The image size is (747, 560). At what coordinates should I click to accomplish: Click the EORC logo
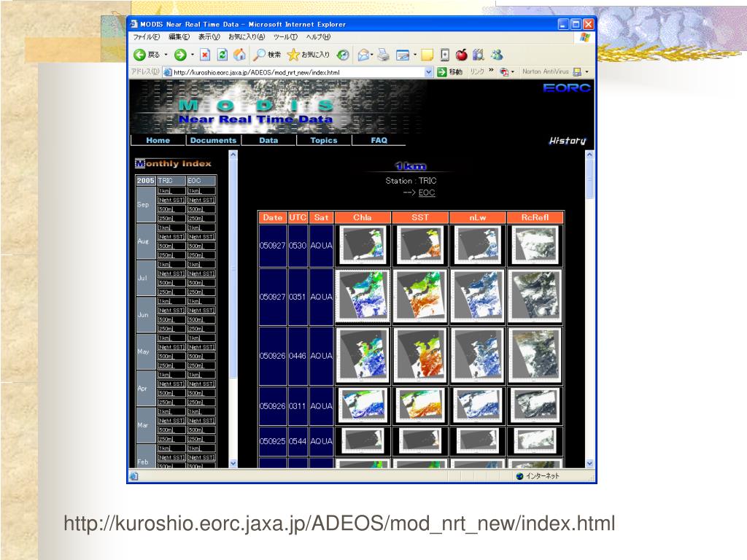click(x=567, y=88)
